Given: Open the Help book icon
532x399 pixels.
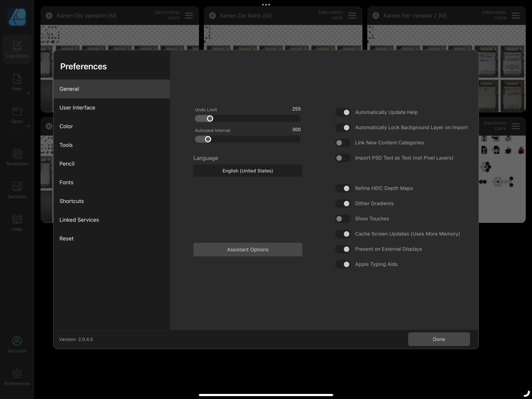Looking at the screenshot, I should pos(17,219).
